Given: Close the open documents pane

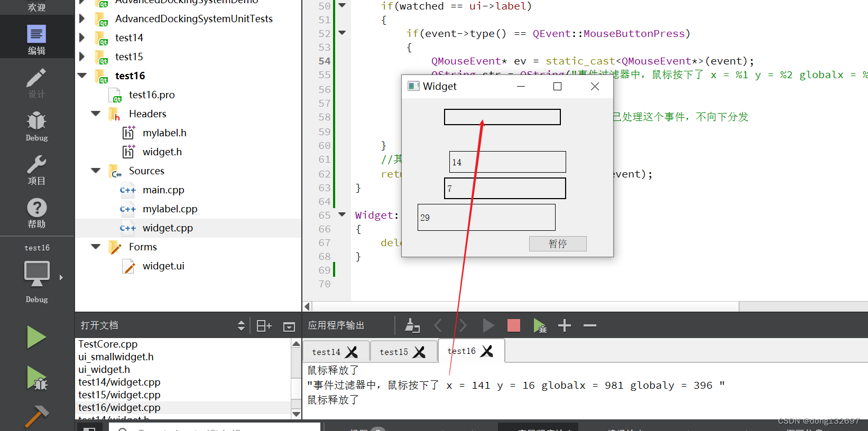Looking at the screenshot, I should pyautogui.click(x=289, y=326).
